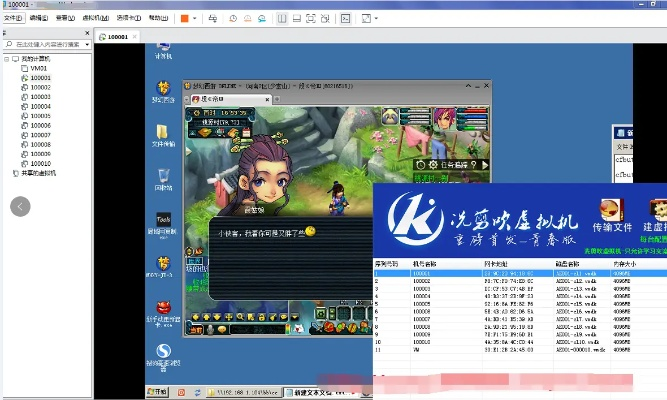
Task: Open the Sogou browser desktop icon
Action: tap(163, 357)
